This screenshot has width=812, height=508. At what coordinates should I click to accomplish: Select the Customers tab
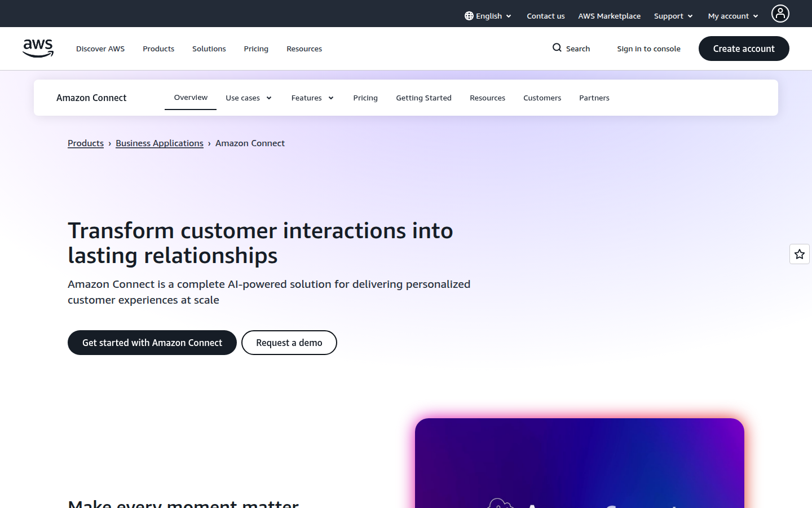coord(542,98)
